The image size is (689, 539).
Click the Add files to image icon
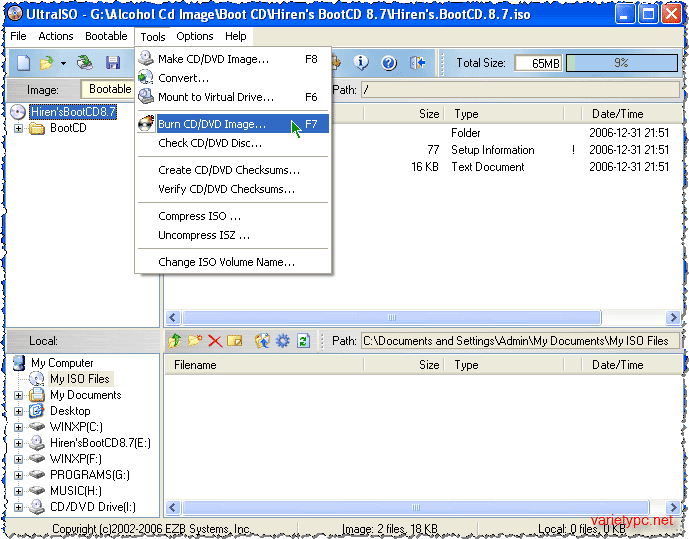tap(262, 340)
